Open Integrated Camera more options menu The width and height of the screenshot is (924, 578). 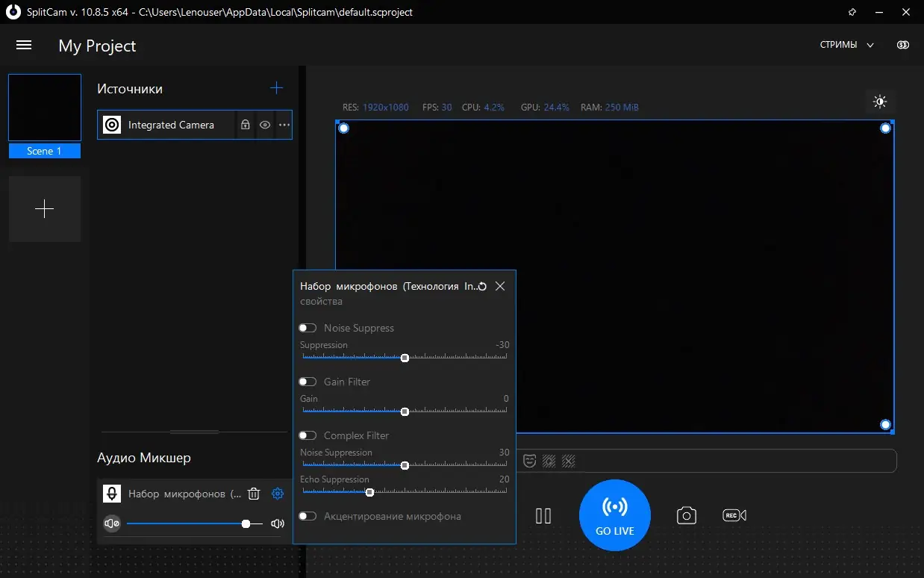tap(284, 125)
